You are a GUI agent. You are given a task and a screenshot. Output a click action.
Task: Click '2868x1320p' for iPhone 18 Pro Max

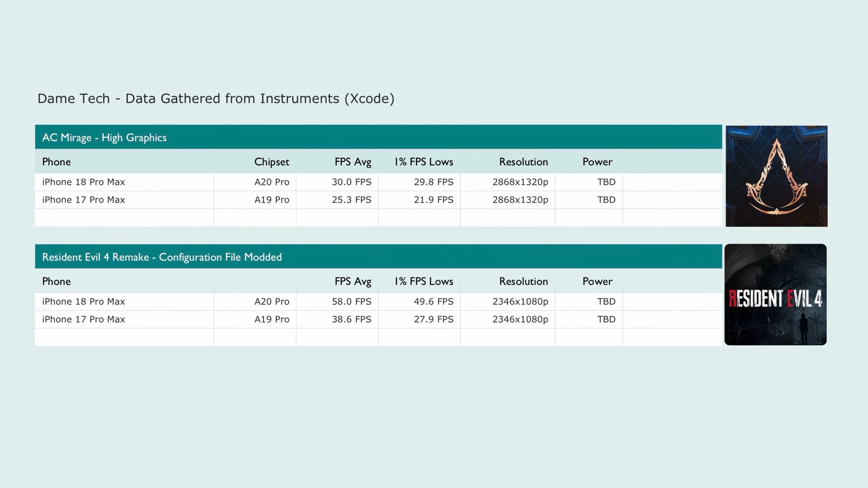pyautogui.click(x=520, y=182)
